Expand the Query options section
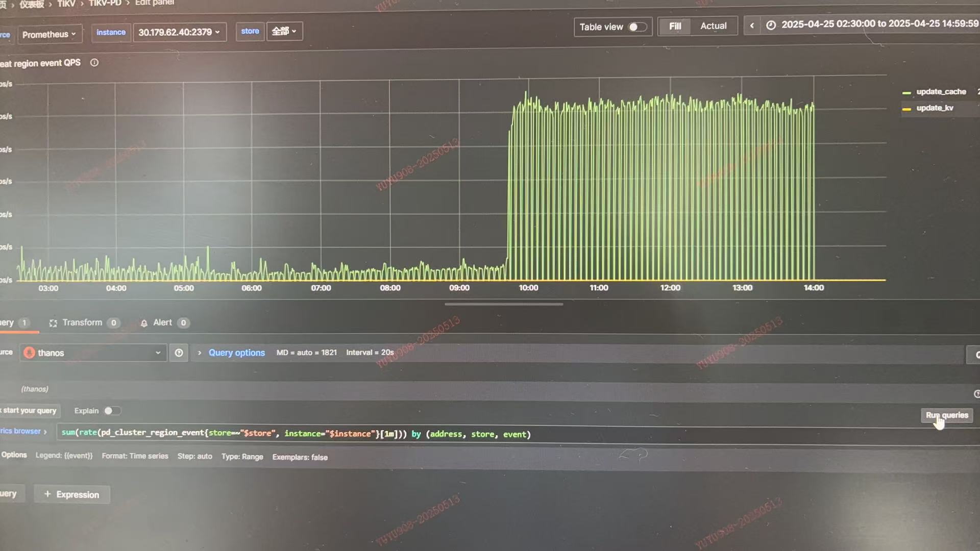 (236, 353)
